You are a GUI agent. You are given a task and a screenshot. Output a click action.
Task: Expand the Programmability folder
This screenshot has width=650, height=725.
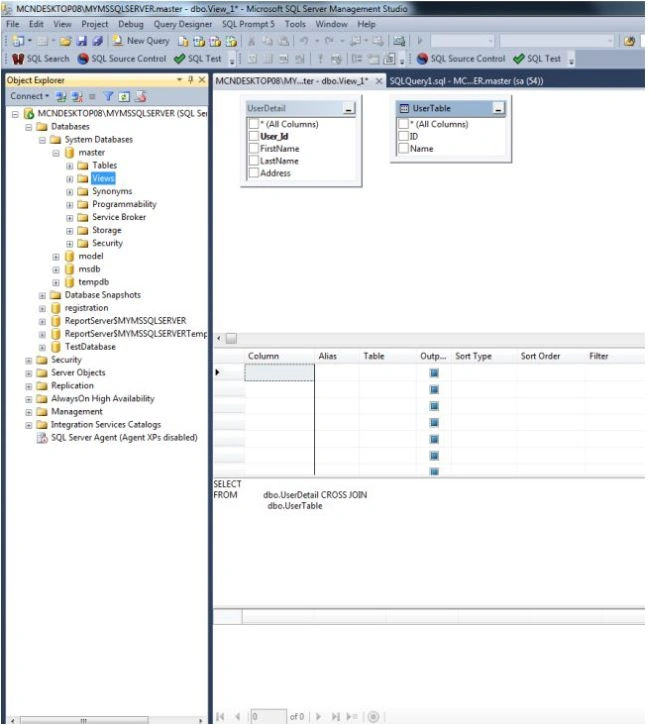click(x=69, y=204)
